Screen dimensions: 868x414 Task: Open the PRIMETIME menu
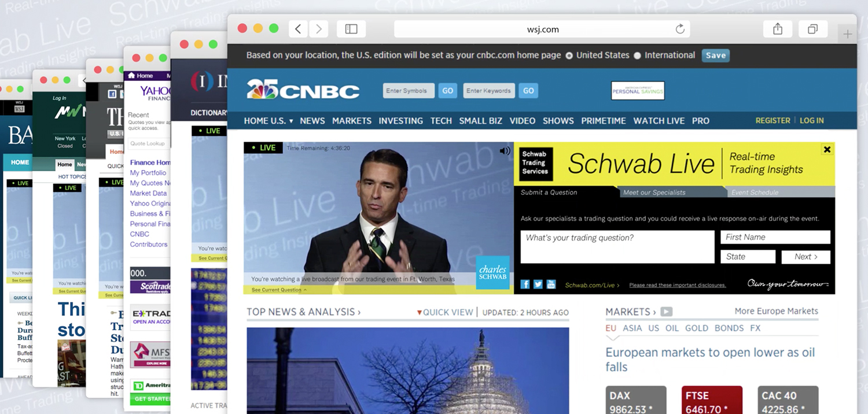pos(604,121)
